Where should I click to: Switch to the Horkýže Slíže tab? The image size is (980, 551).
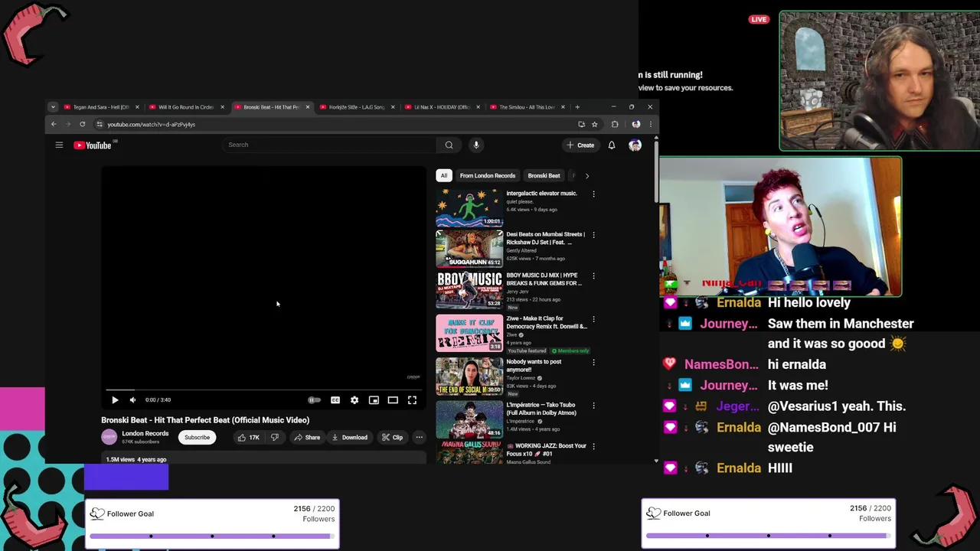[x=356, y=107]
